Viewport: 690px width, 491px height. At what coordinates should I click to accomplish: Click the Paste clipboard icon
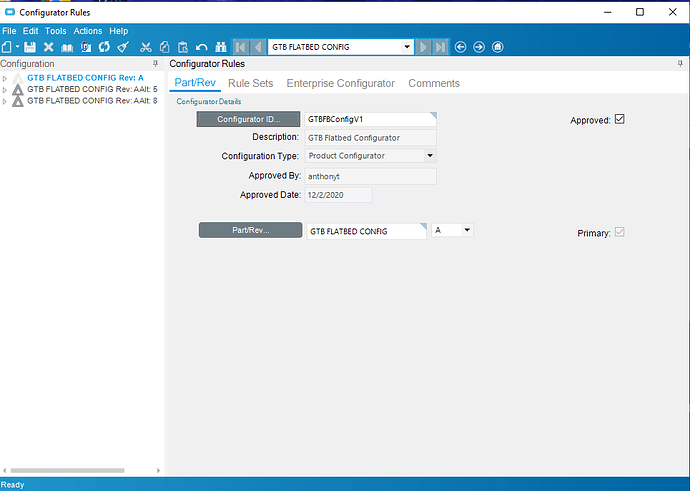(183, 47)
